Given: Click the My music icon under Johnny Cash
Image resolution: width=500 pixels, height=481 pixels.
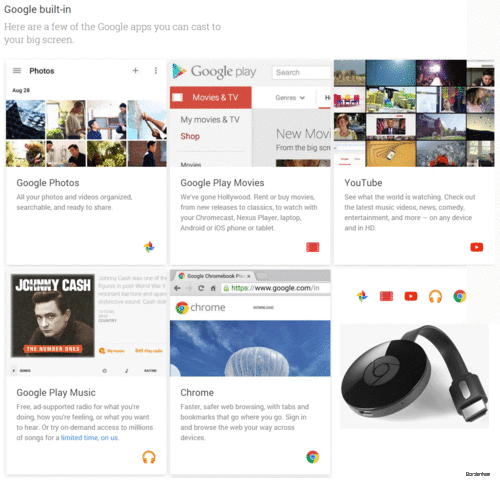Looking at the screenshot, I should coord(102,351).
